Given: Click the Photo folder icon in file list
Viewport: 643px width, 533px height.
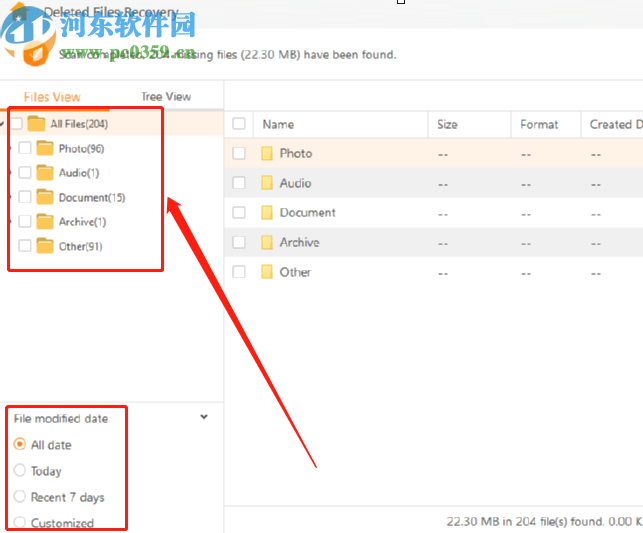Looking at the screenshot, I should pyautogui.click(x=267, y=153).
